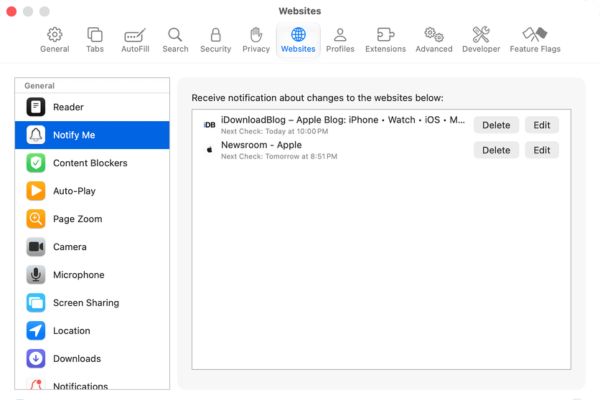Viewport: 600px width, 400px height.
Task: Open the Search magnifier preferences icon
Action: (x=175, y=34)
